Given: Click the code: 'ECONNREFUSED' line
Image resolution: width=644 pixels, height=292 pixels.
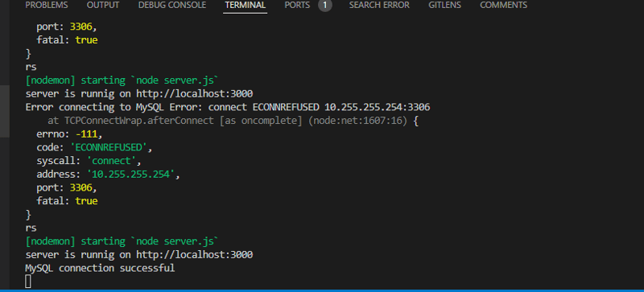Looking at the screenshot, I should click(94, 147).
